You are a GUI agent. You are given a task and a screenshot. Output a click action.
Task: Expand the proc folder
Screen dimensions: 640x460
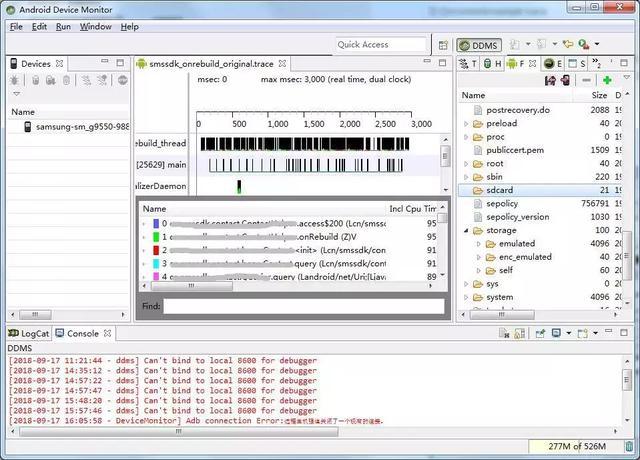point(466,137)
